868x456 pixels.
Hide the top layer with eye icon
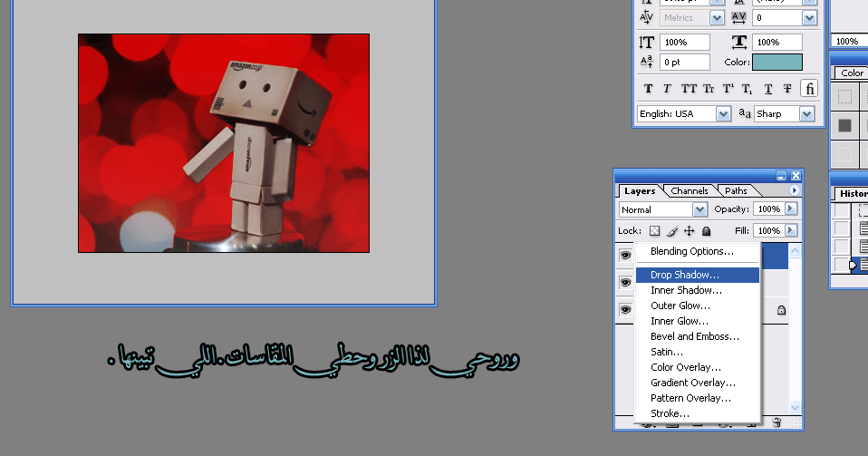[x=625, y=256]
